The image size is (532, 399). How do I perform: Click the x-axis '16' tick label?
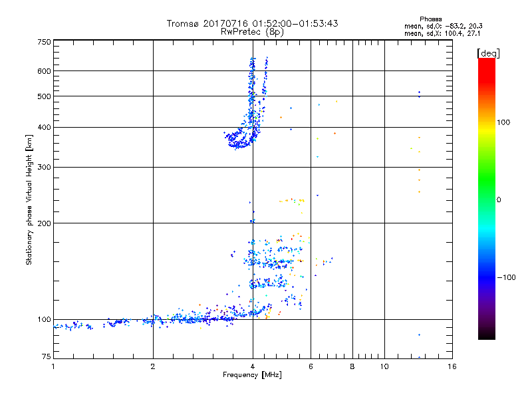[x=452, y=366]
